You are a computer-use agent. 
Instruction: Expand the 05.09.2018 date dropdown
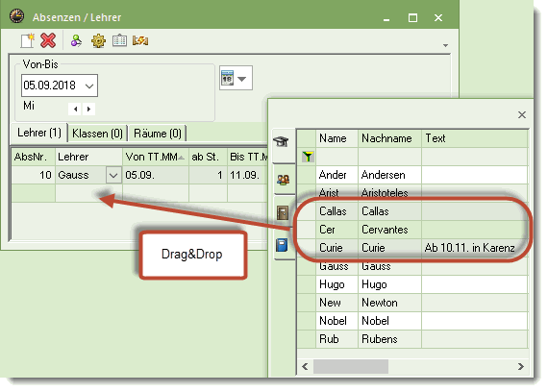[89, 86]
